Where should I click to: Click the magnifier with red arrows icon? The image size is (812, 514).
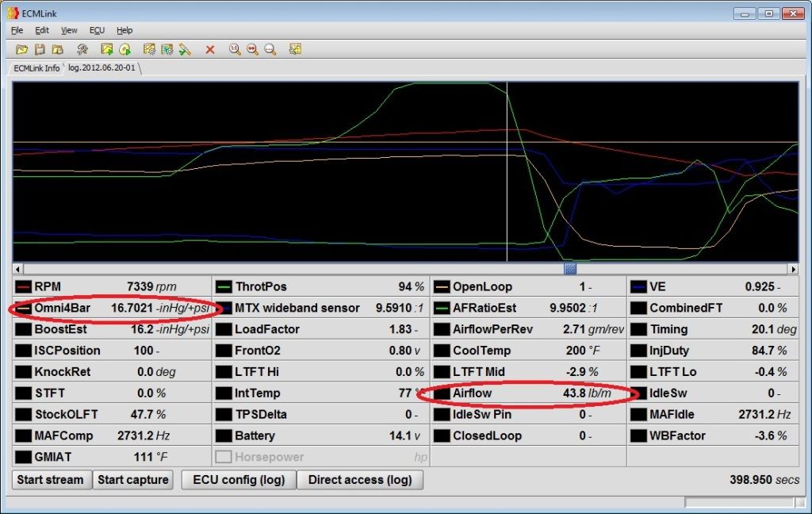pos(252,49)
